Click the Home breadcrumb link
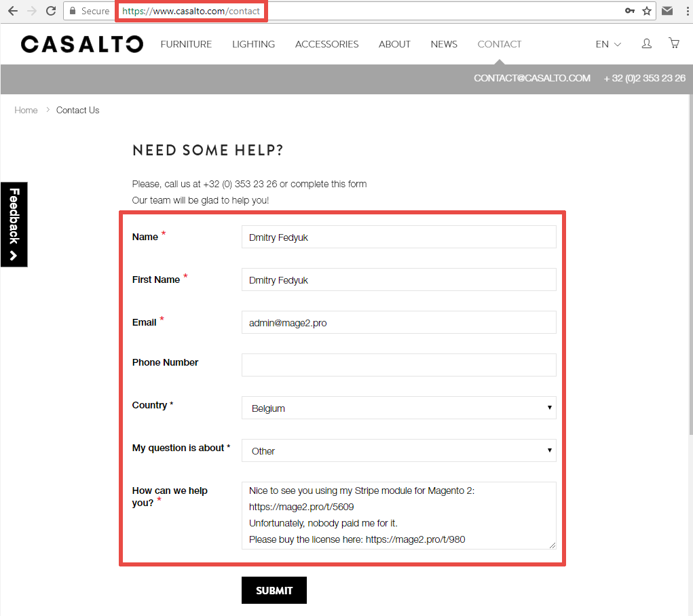Image resolution: width=693 pixels, height=616 pixels. tap(26, 110)
